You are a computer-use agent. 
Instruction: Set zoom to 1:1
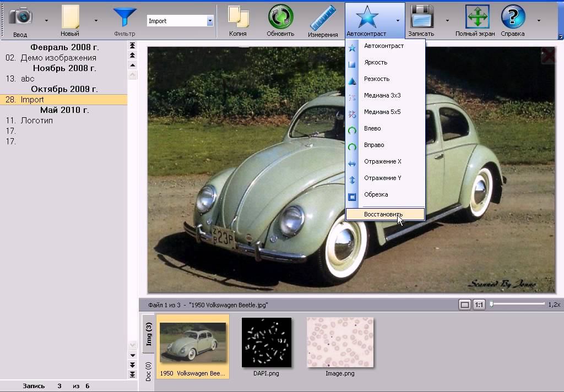click(479, 305)
